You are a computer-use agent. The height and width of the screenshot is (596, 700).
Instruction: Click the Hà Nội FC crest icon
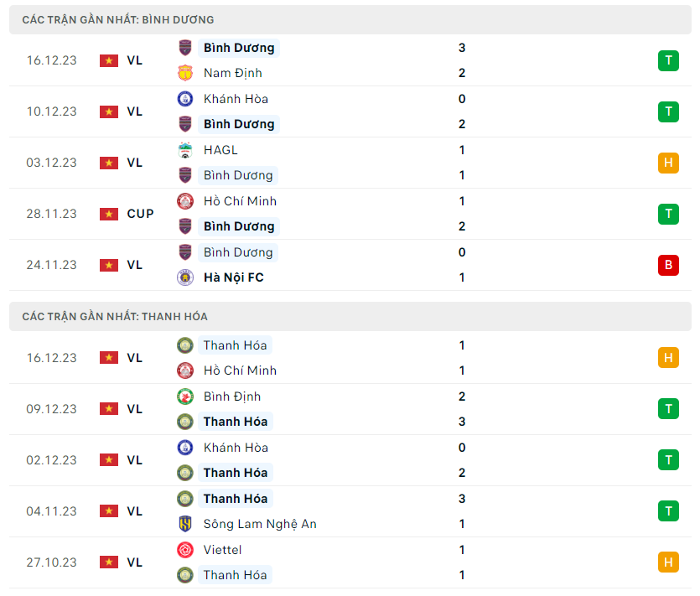coord(185,277)
